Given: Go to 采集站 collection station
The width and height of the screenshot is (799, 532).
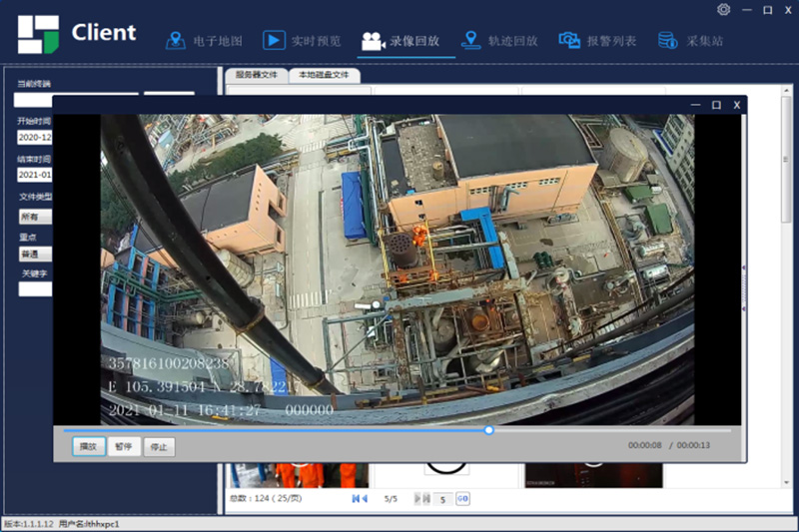Looking at the screenshot, I should click(x=690, y=41).
